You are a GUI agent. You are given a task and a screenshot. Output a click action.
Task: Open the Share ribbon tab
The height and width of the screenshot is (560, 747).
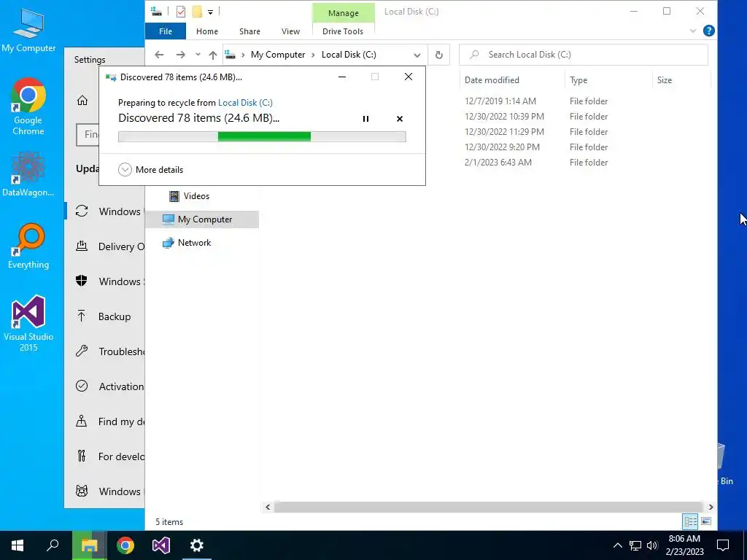coord(249,31)
